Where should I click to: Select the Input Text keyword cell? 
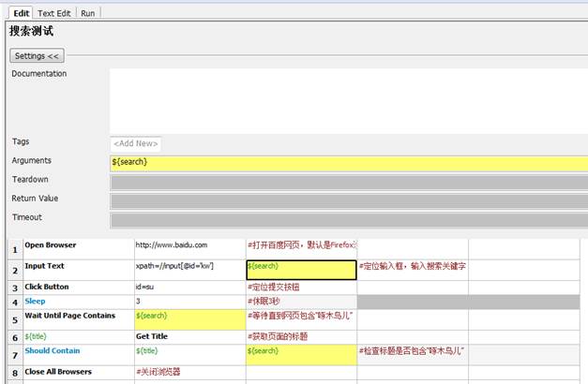(79, 270)
